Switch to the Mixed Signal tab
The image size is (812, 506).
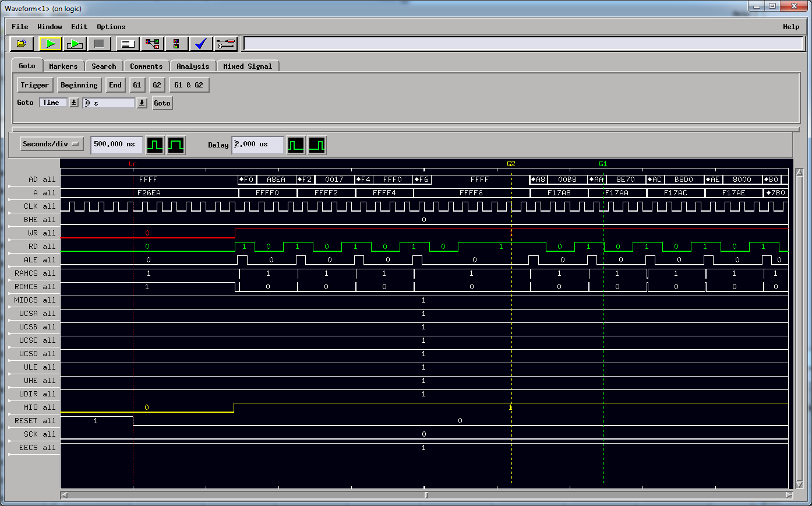click(x=248, y=66)
